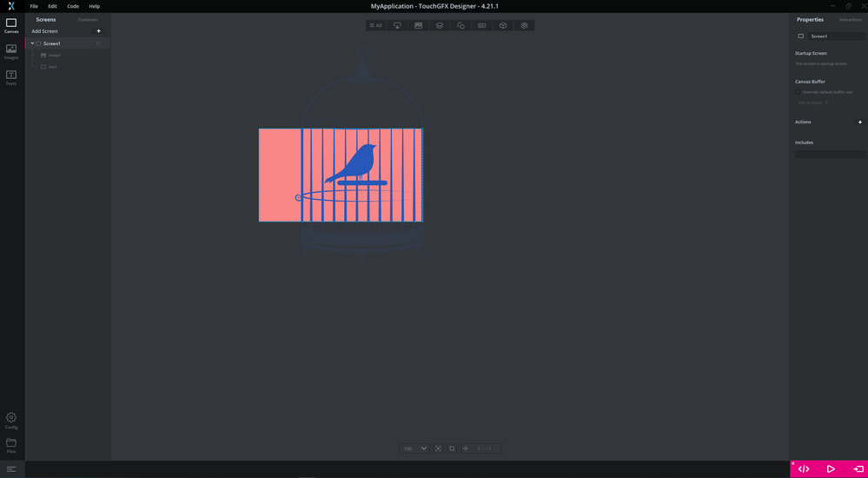Click the play arrow on the Screen1 row

tap(98, 43)
